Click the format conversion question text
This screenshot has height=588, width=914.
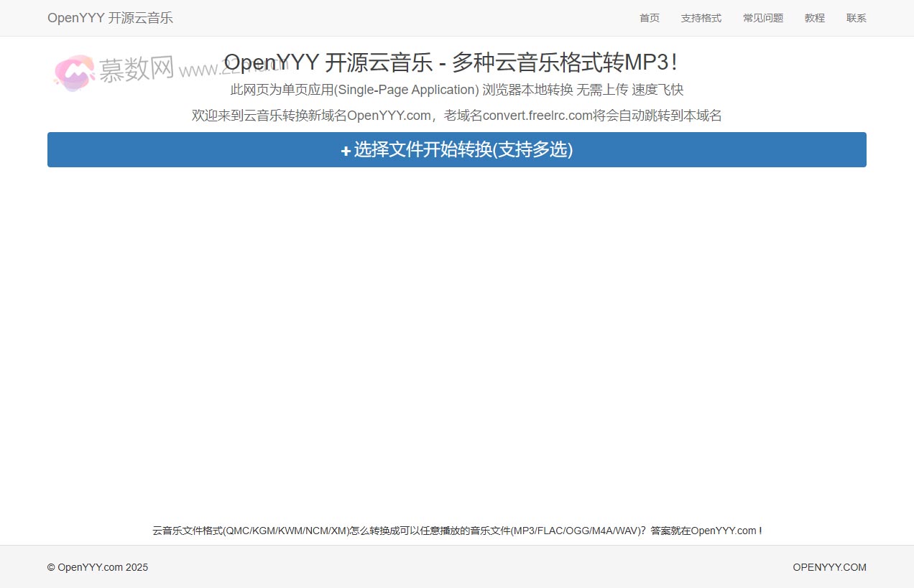[x=457, y=531]
